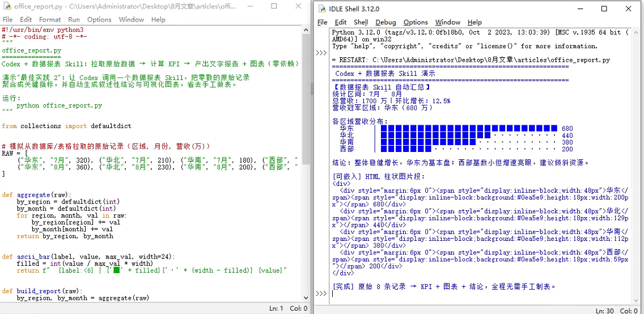Viewport: 644px width, 314px height.
Task: Click the editor vertical scrollbar thumb
Action: click(x=306, y=99)
